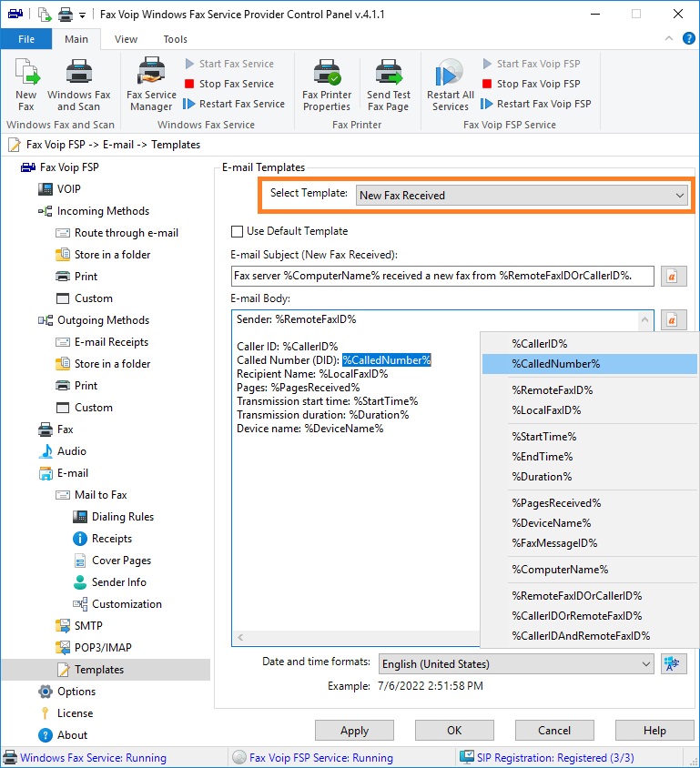Choose %ComputerName% from the variable menu

[x=589, y=571]
